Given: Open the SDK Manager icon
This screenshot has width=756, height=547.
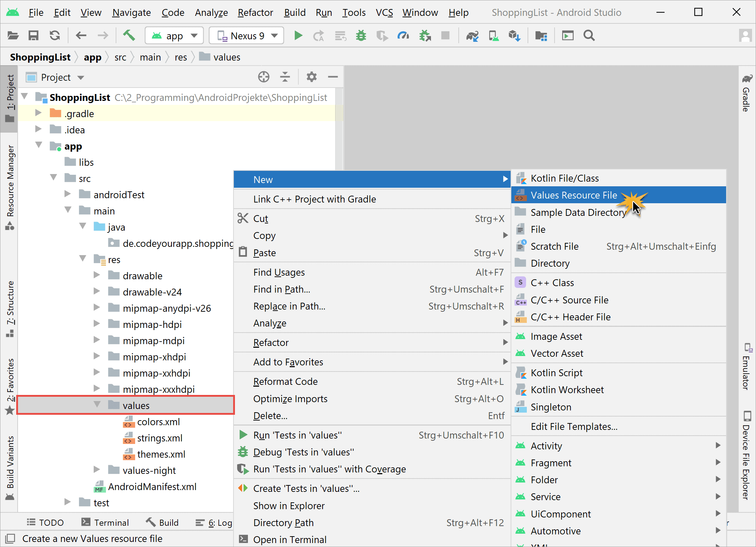Looking at the screenshot, I should pos(514,35).
